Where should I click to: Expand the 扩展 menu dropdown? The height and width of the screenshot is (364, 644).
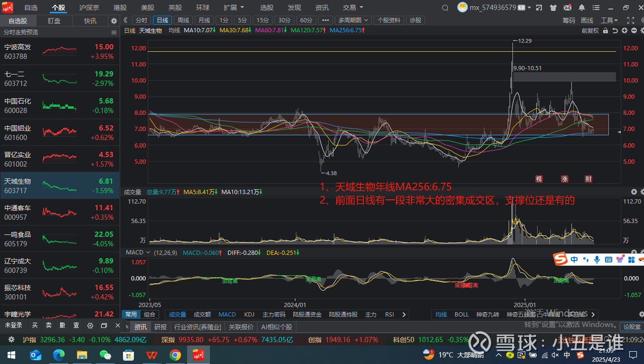234,8
